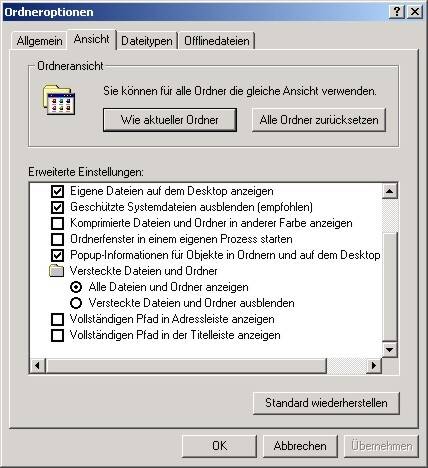Enable Ordnerfenster in einem eigenen Prozess starten
The height and width of the screenshot is (468, 428).
[x=57, y=239]
